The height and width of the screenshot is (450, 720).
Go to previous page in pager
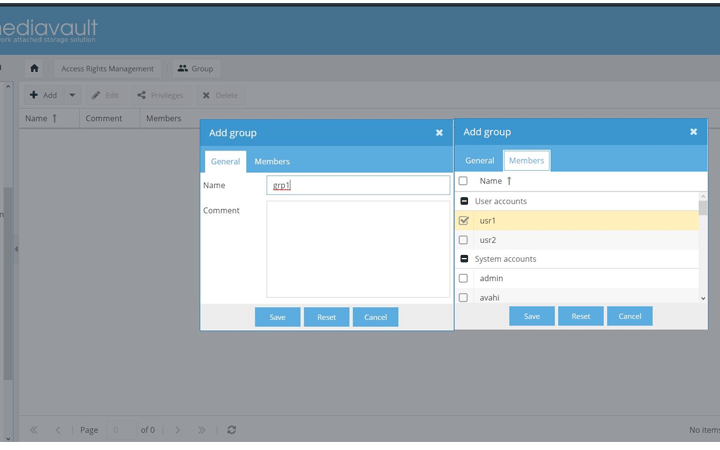click(x=57, y=430)
